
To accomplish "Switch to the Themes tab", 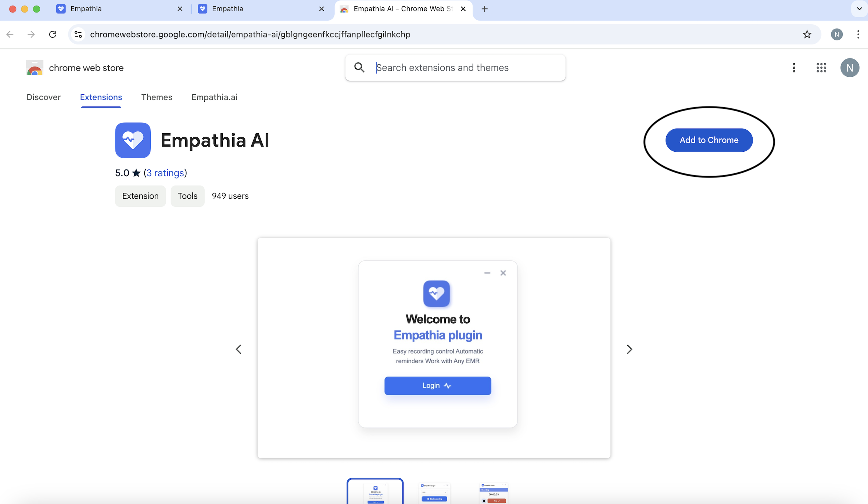I will (157, 97).
